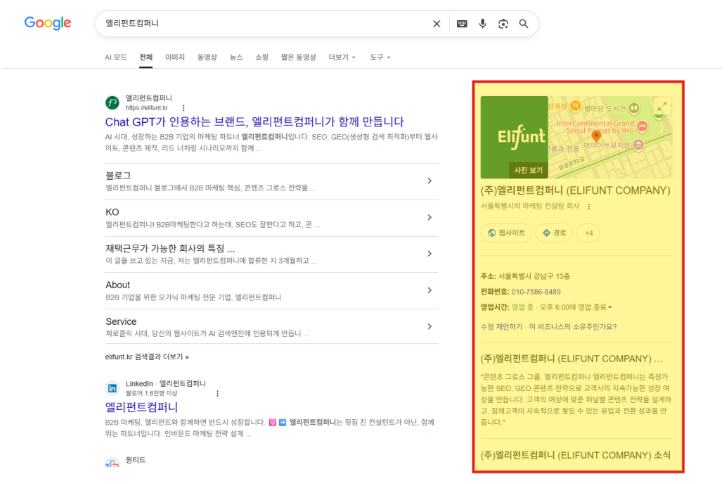
Task: Click the LinkedIn favicon icon
Action: (112, 388)
